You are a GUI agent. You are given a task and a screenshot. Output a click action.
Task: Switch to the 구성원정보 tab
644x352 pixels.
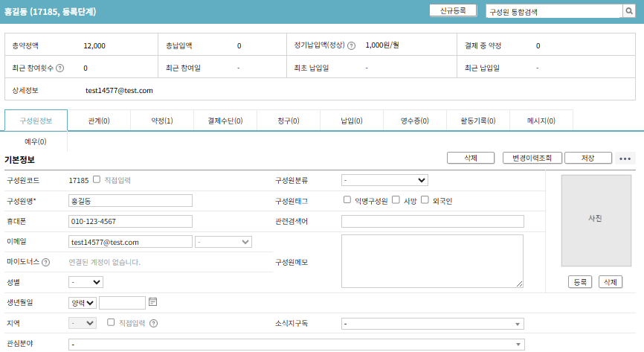36,121
